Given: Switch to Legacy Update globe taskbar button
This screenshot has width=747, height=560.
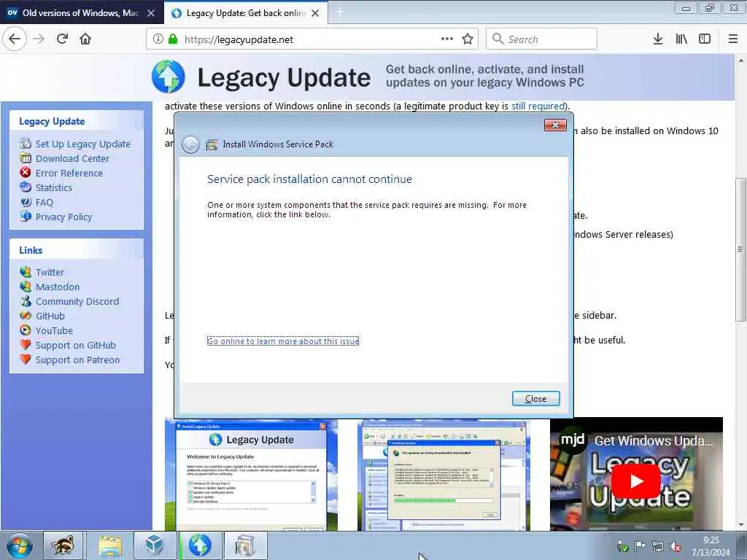Looking at the screenshot, I should [200, 545].
